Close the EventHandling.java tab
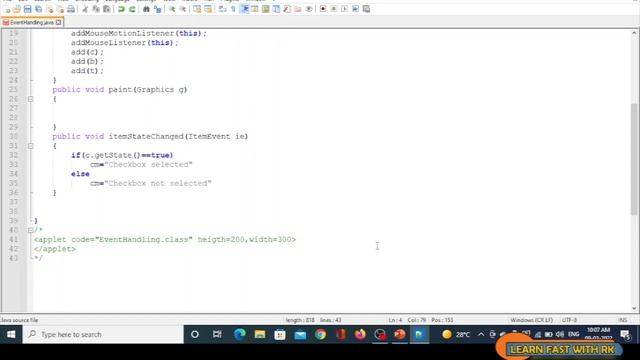Screen dimensions: 640x360 59,22
